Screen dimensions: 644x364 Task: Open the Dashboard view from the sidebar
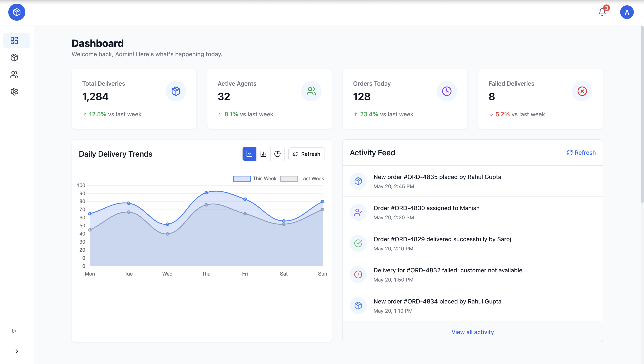click(14, 40)
